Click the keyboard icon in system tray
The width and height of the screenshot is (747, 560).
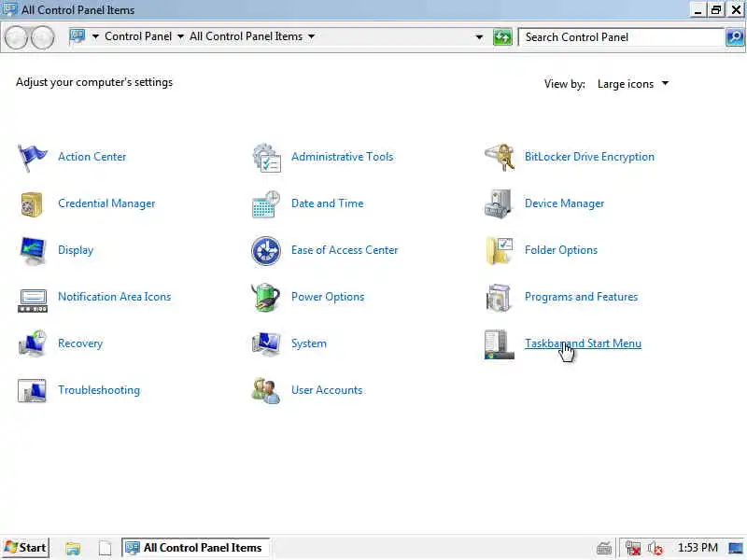click(x=603, y=549)
